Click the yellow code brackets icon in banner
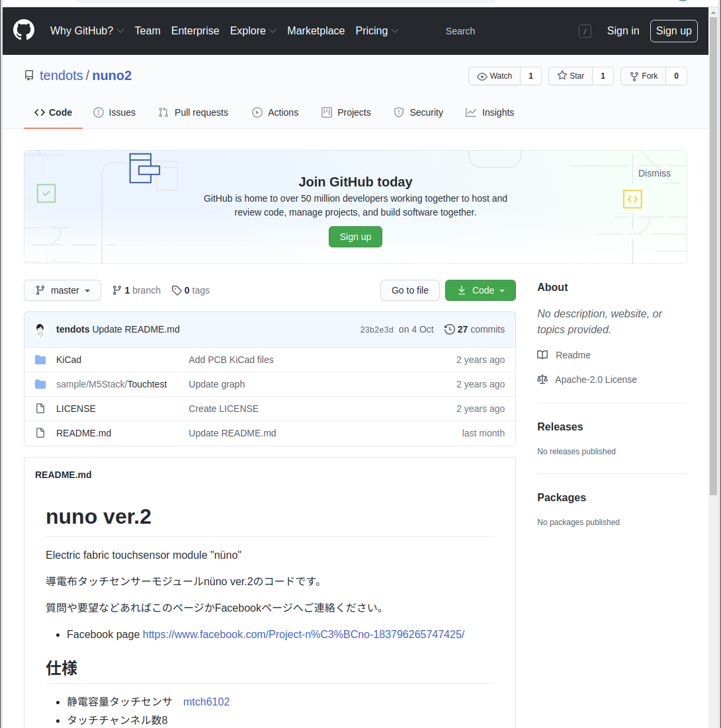Viewport: 721px width, 728px height. [x=632, y=199]
